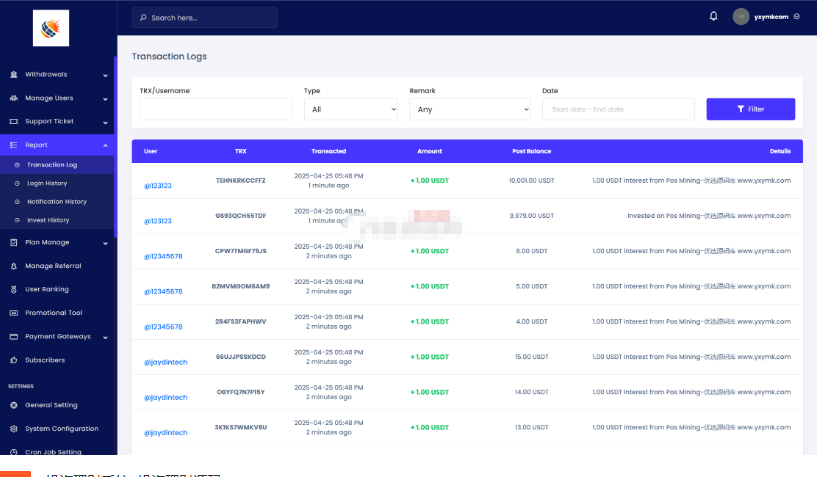Screen dimensions: 819x477
Task: Click the Subscribers sidebar icon
Action: click(x=13, y=360)
